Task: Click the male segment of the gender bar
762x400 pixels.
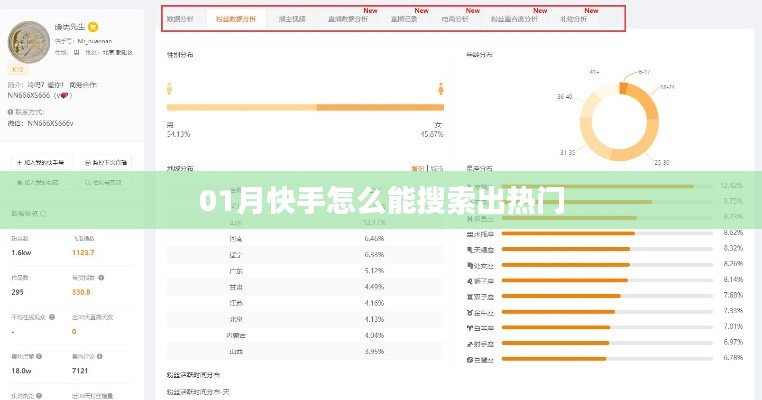Action: pyautogui.click(x=242, y=107)
